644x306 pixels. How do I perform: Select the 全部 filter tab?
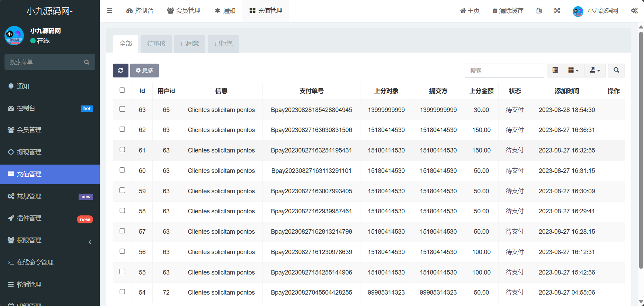[126, 44]
